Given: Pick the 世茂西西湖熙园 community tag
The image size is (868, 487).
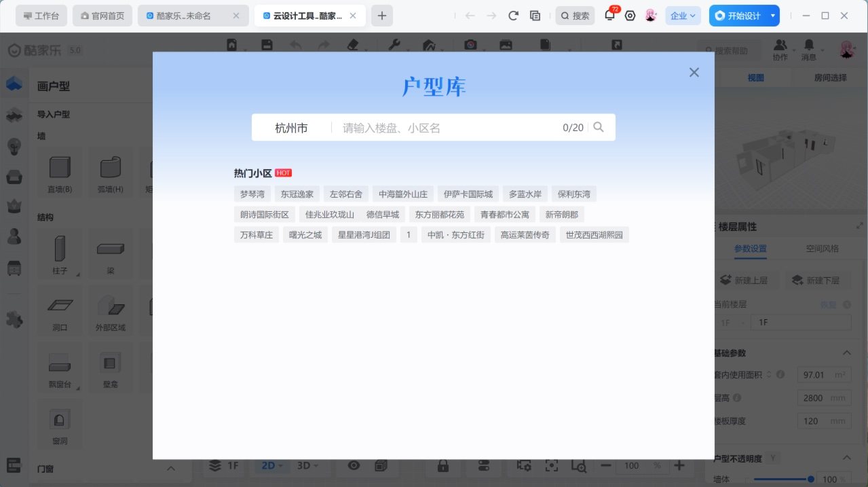Looking at the screenshot, I should point(594,235).
